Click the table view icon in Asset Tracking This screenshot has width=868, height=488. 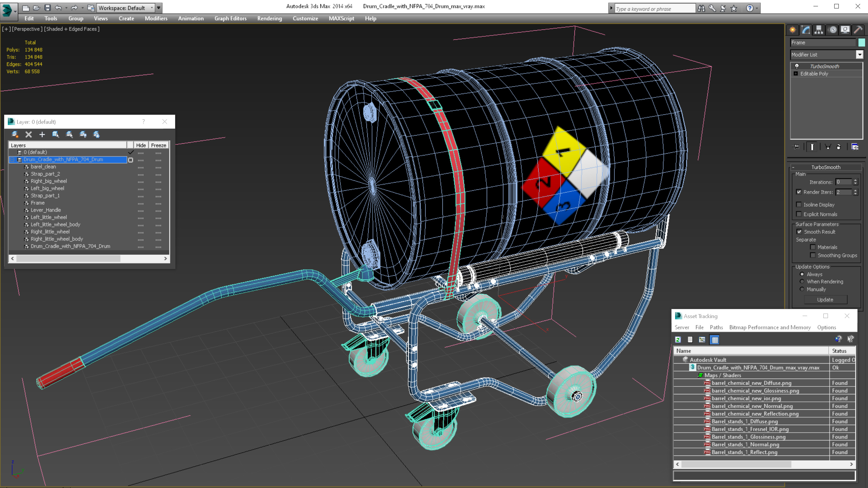(x=714, y=339)
